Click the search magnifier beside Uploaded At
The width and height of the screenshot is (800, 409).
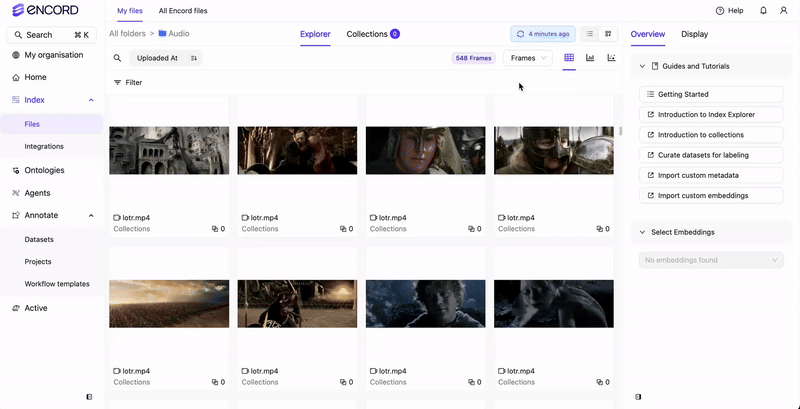pyautogui.click(x=117, y=58)
